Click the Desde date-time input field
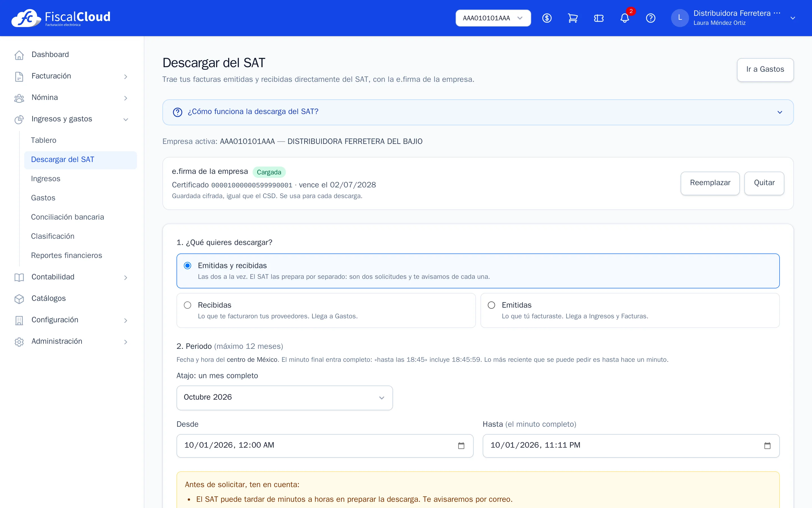Image resolution: width=812 pixels, height=508 pixels. click(325, 446)
